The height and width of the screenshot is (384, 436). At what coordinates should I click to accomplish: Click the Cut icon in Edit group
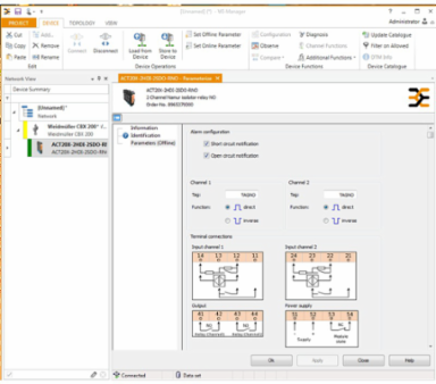9,35
